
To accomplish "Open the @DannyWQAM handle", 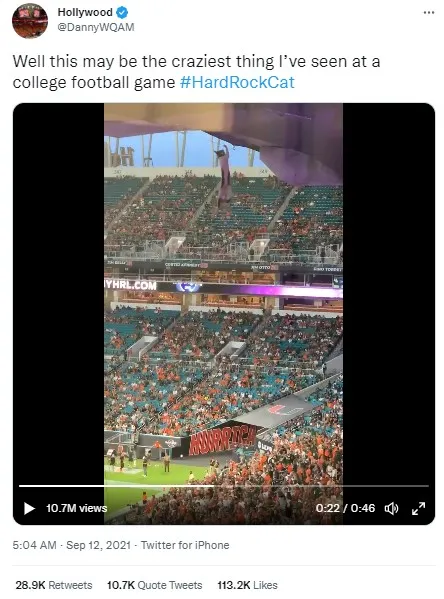I will [96, 27].
